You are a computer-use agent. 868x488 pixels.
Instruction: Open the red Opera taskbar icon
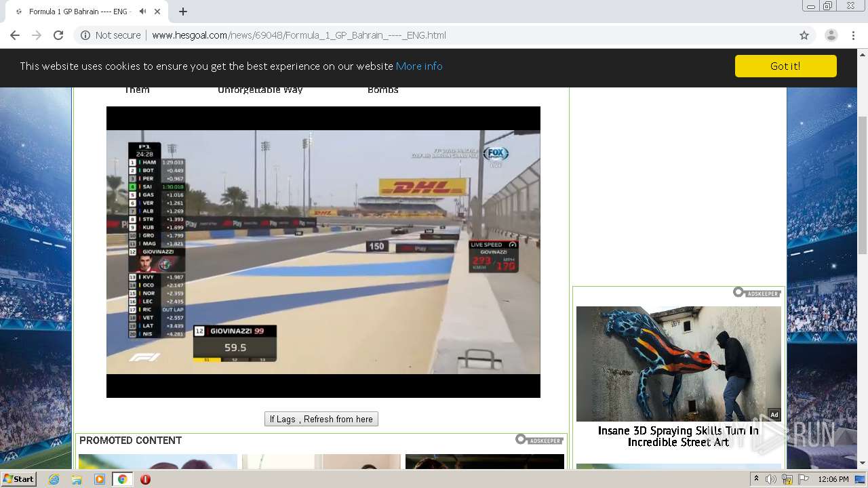coord(145,479)
